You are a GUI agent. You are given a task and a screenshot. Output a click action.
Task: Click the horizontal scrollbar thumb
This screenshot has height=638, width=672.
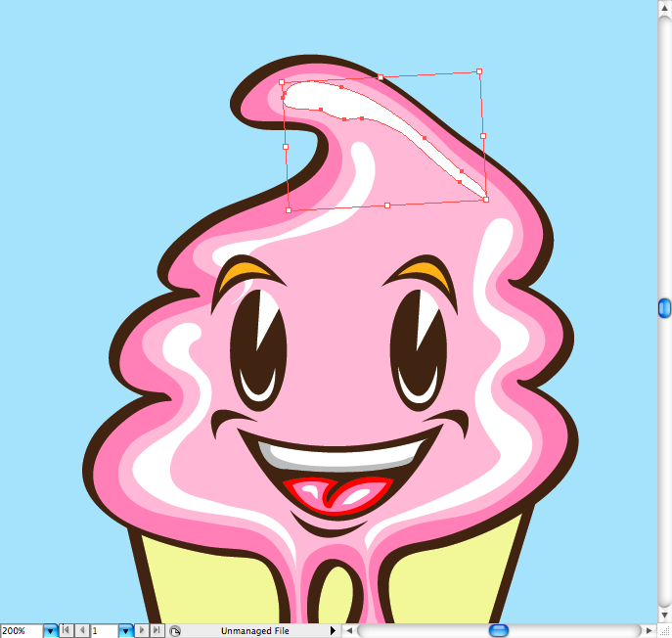click(499, 631)
